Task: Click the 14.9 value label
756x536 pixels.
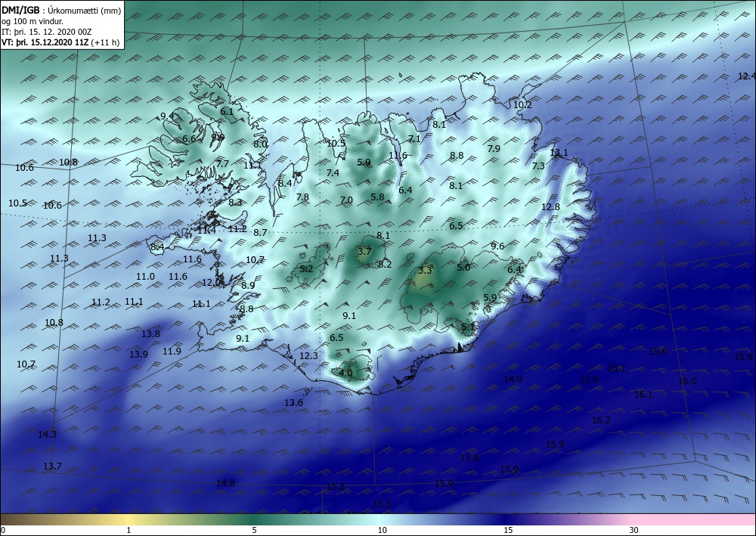Action: click(x=513, y=380)
